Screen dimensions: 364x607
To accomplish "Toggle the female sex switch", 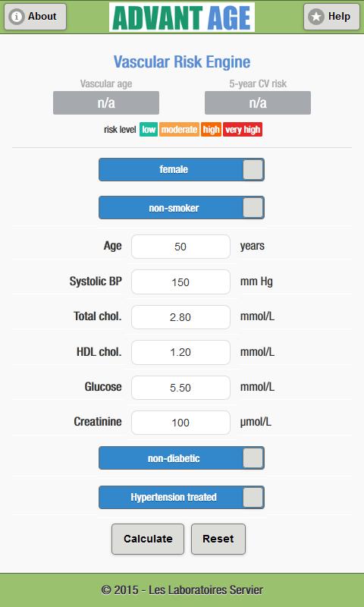I will [181, 169].
